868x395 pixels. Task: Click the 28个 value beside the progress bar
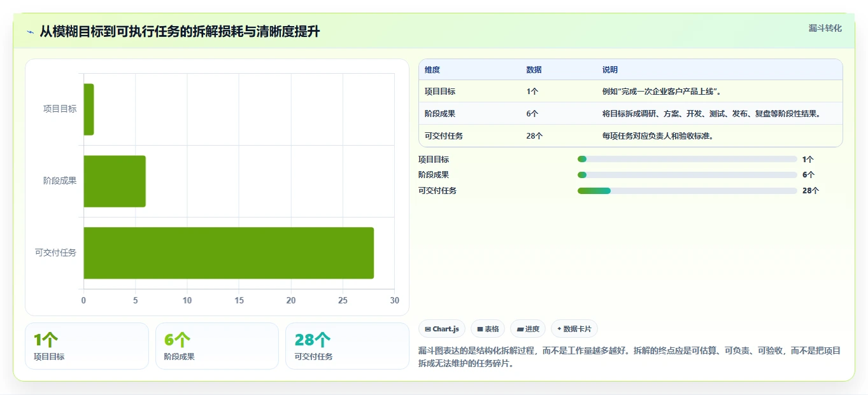pyautogui.click(x=811, y=190)
